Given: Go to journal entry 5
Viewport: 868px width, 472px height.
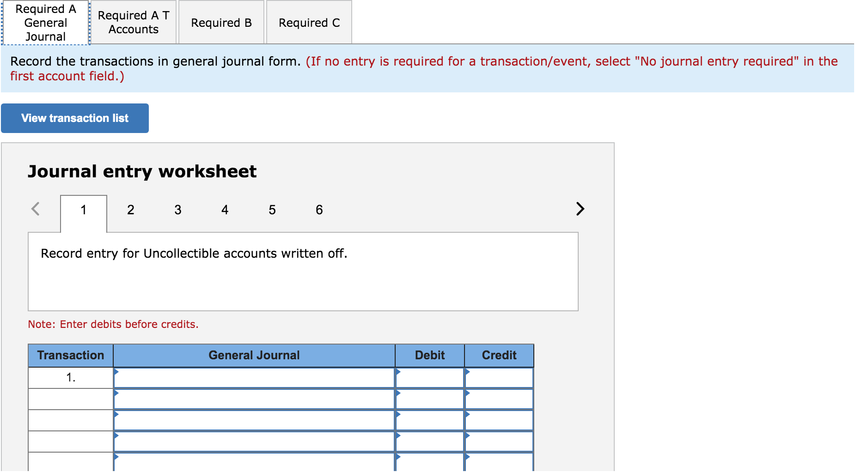Looking at the screenshot, I should click(x=272, y=210).
